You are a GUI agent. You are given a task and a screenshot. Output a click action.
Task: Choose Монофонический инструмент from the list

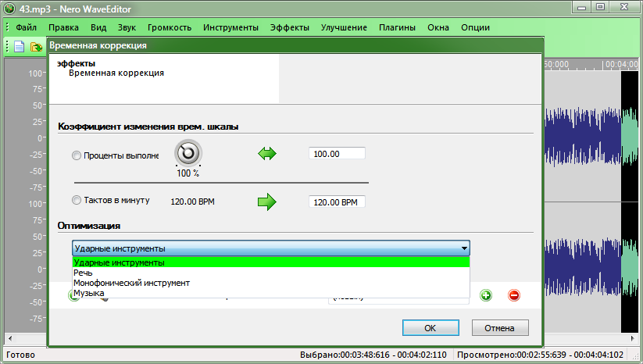[x=131, y=283]
